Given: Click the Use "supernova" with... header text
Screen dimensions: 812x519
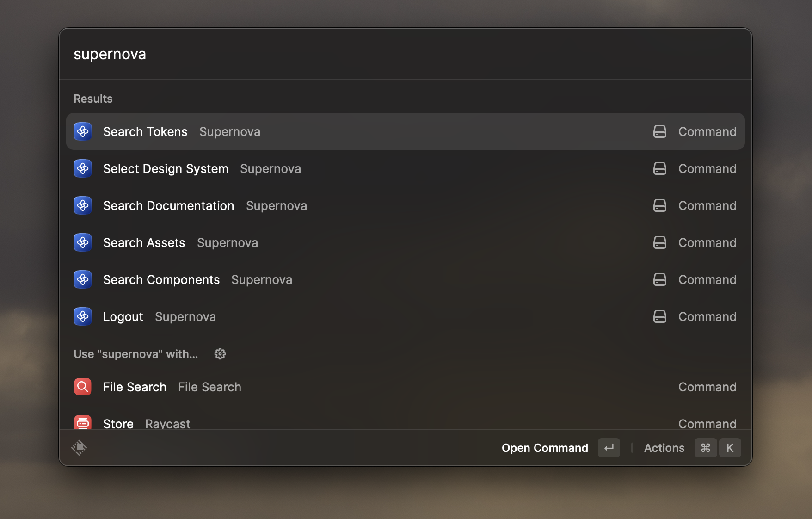Looking at the screenshot, I should [x=136, y=354].
